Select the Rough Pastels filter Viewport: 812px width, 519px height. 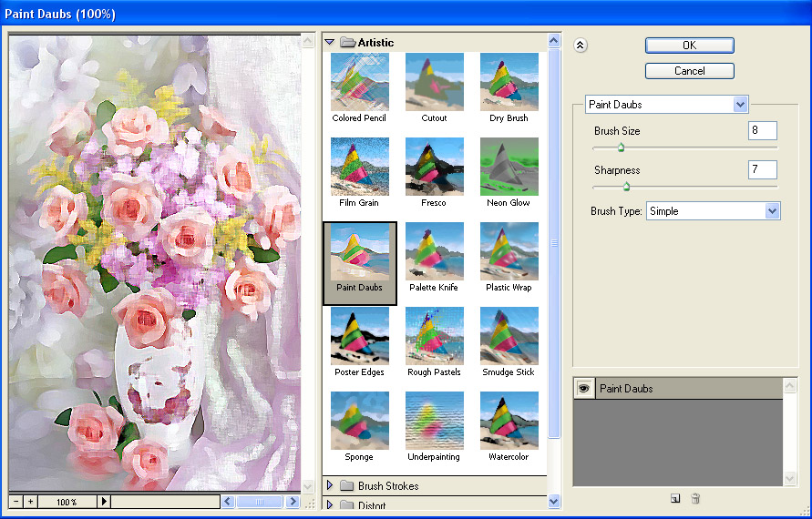point(434,336)
